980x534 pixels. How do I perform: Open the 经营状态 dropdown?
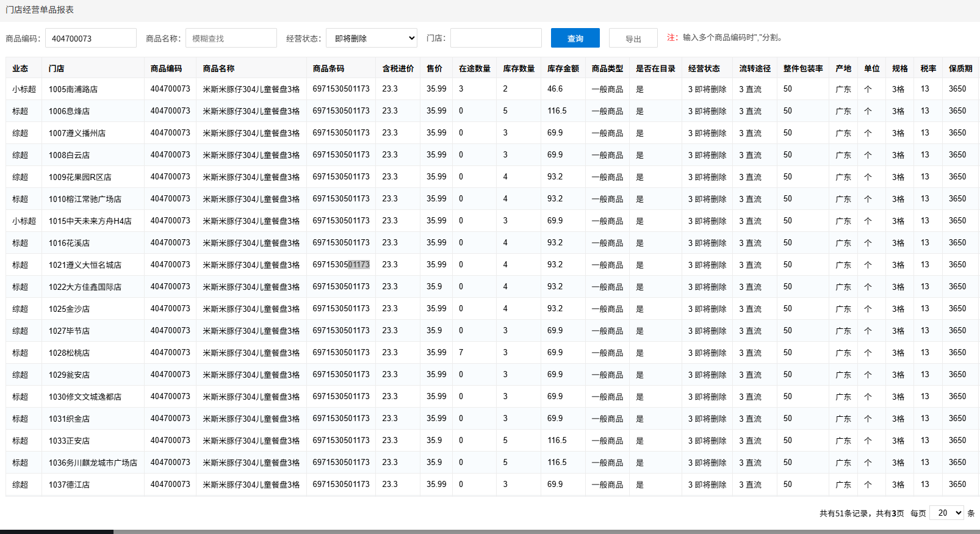pyautogui.click(x=371, y=38)
